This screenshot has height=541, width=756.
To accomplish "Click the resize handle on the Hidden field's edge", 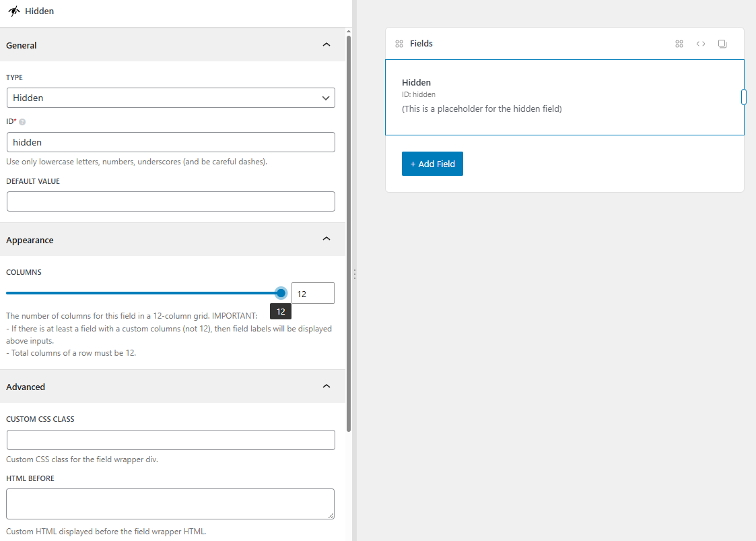I will click(x=744, y=97).
